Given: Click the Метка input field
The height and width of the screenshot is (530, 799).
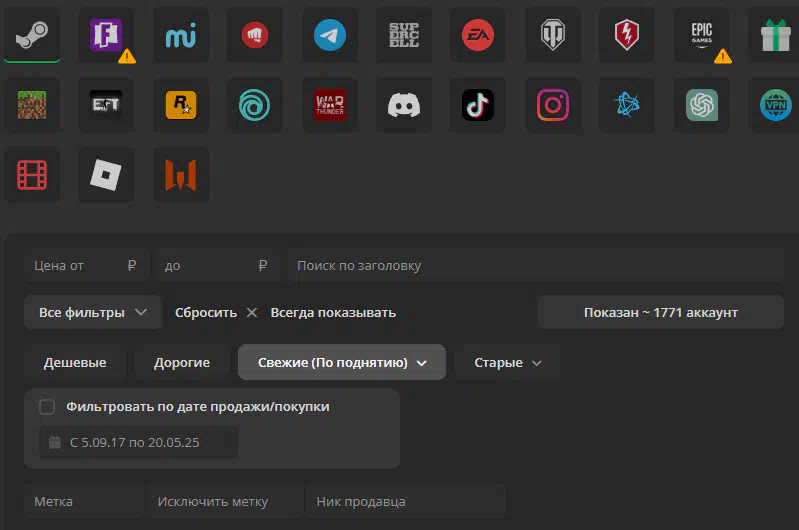Looking at the screenshot, I should click(x=85, y=501).
